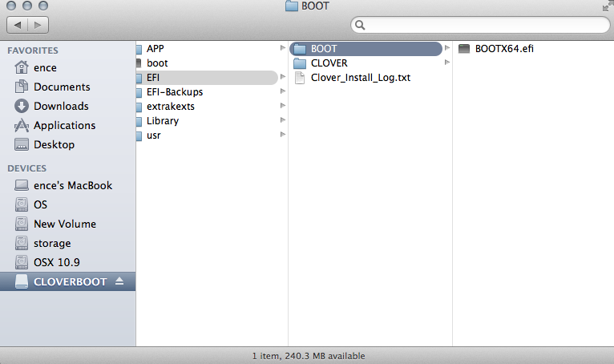Select the boot file name
Screen dimensions: 614x364
pos(157,63)
